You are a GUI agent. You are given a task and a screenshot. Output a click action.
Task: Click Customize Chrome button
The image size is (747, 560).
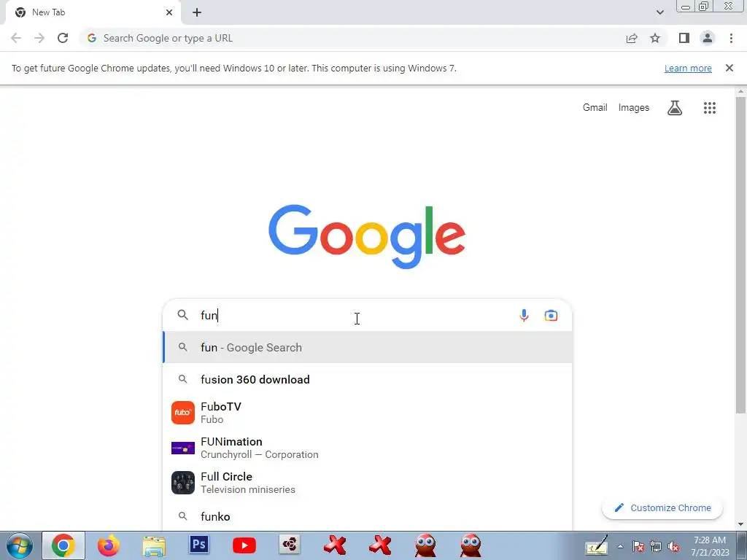click(x=662, y=507)
